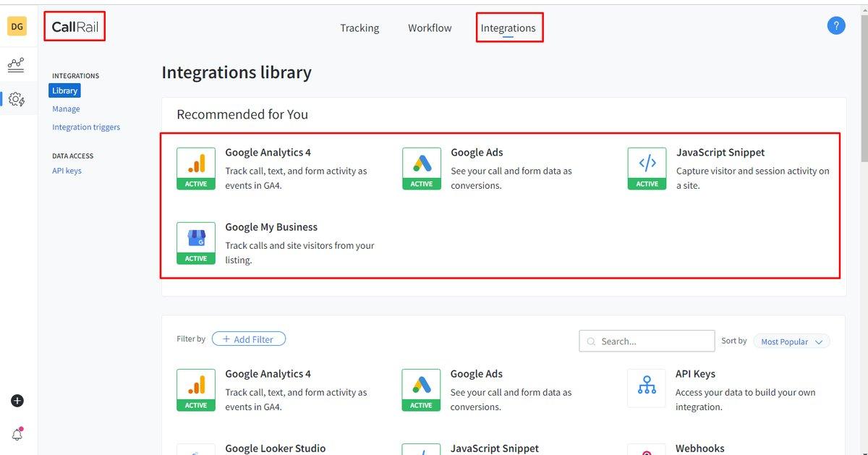Open the API keys sidebar link
Viewport: 868px width, 455px height.
[67, 171]
